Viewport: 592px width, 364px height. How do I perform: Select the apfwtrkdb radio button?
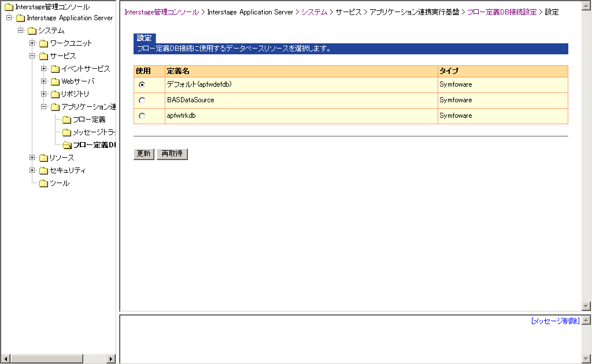(x=142, y=116)
